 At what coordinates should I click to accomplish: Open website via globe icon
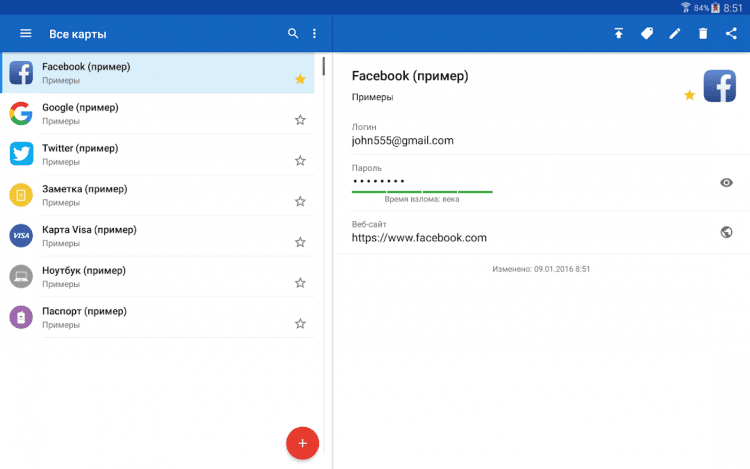point(727,232)
